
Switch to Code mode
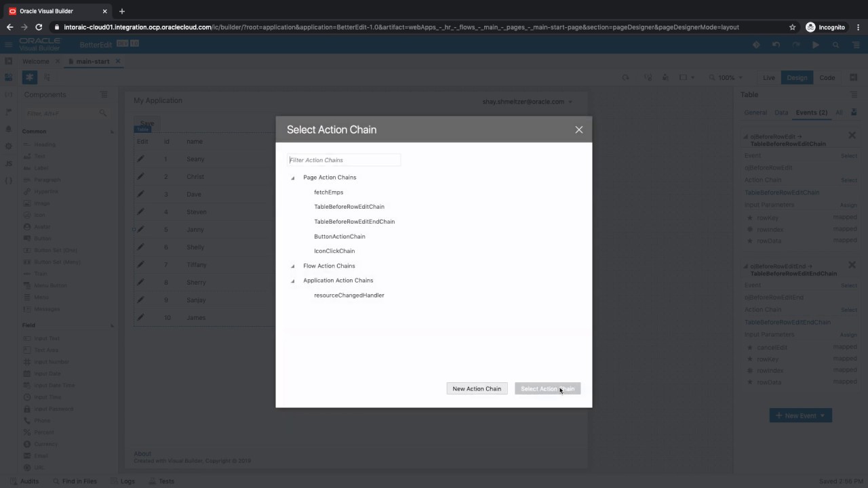pos(827,77)
